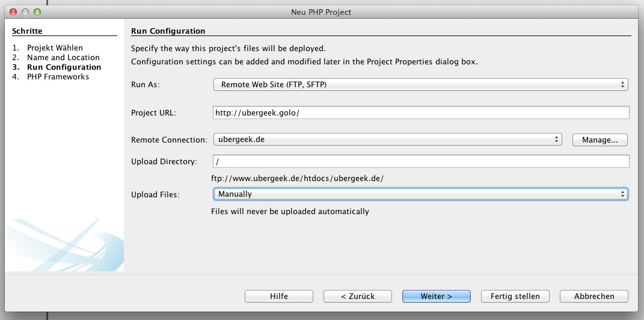Click the green zoom window button
Image resolution: width=644 pixels, height=320 pixels.
(x=37, y=12)
